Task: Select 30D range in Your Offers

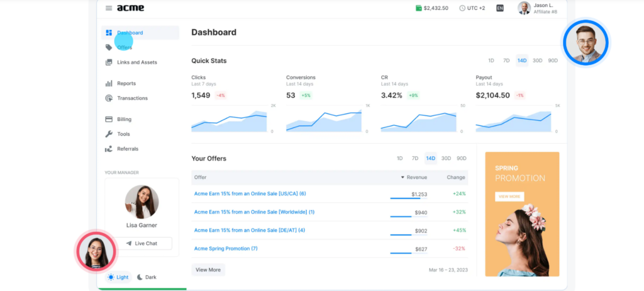Action: tap(446, 159)
